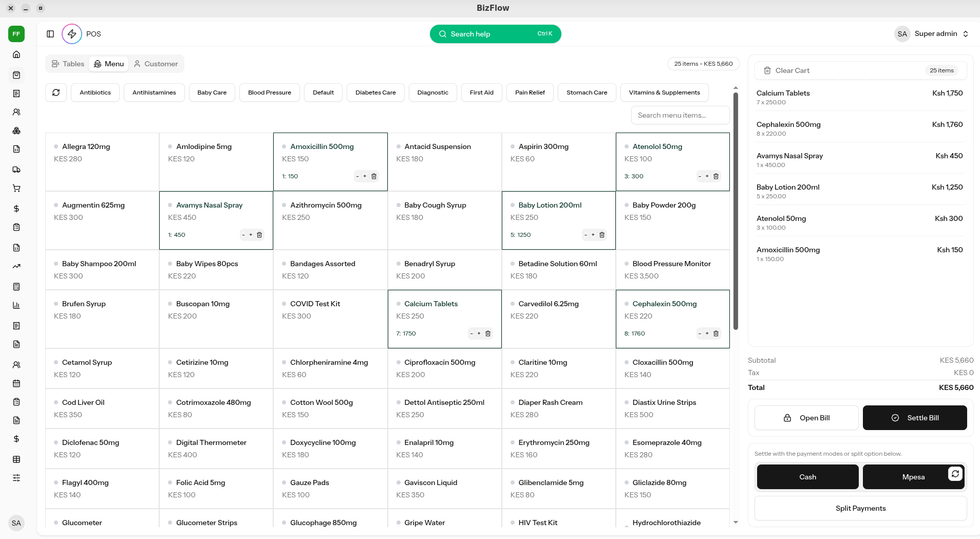The image size is (980, 539).
Task: Click the Split Payments button
Action: (860, 508)
